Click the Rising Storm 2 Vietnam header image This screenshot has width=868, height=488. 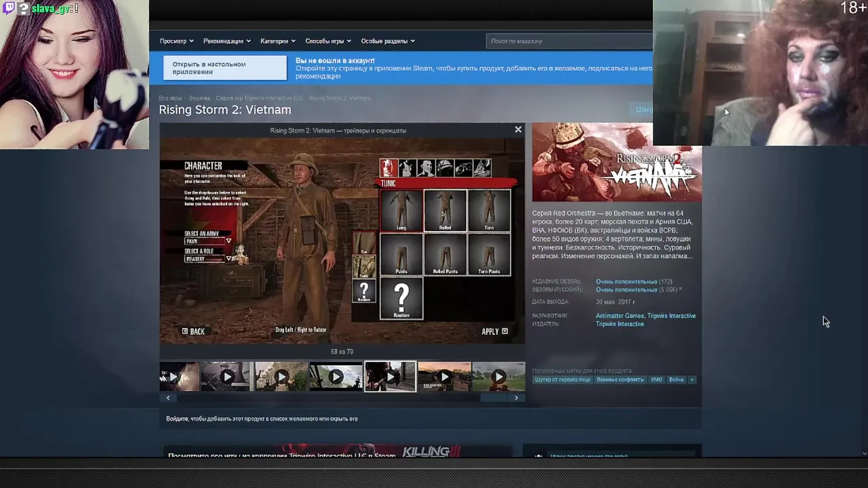coord(616,163)
